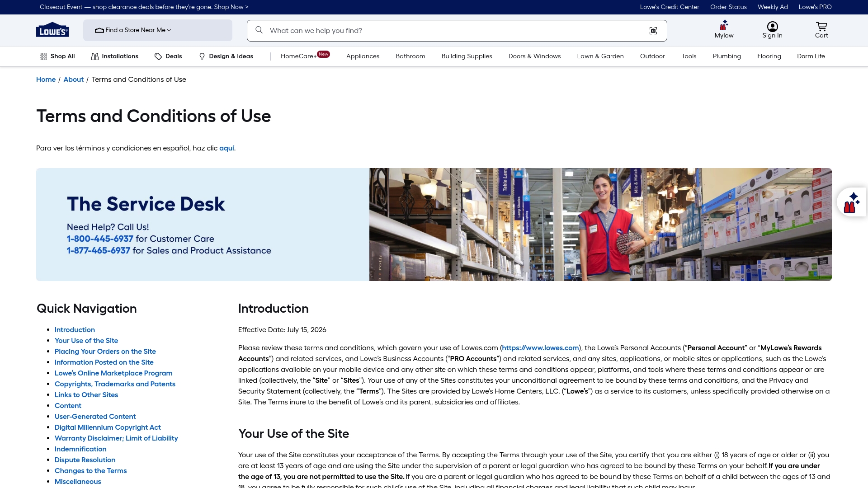Go to About breadcrumb
Image resolution: width=868 pixels, height=488 pixels.
[x=73, y=80]
